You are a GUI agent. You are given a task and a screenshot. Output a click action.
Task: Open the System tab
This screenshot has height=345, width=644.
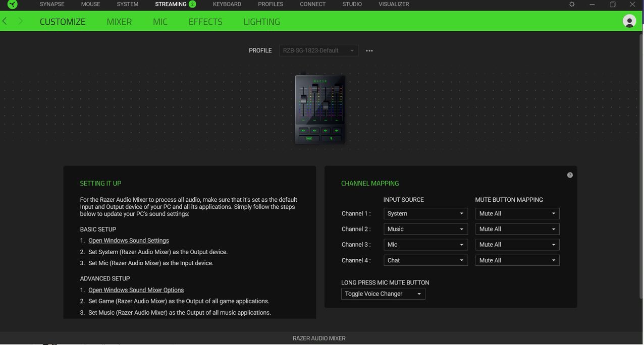coord(128,4)
